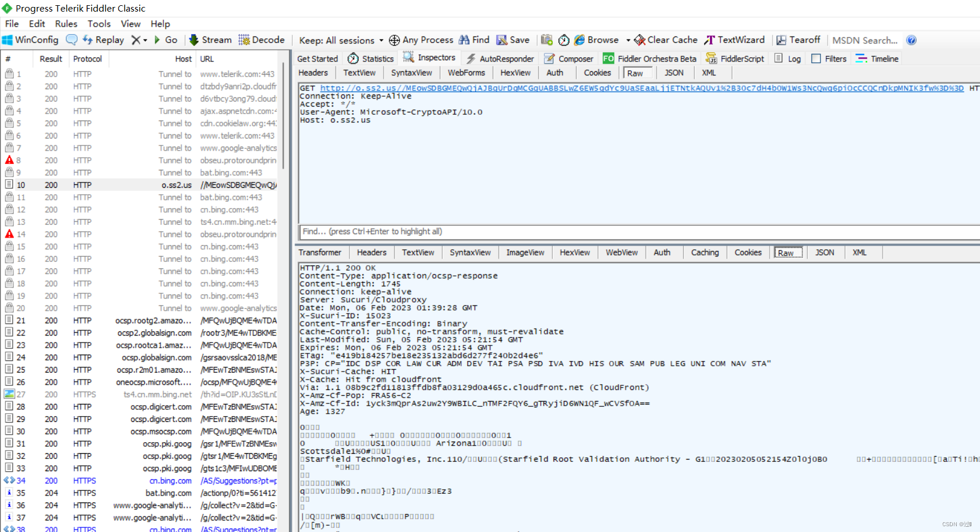This screenshot has width=980, height=532.
Task: Select response Transformer tab
Action: point(320,252)
